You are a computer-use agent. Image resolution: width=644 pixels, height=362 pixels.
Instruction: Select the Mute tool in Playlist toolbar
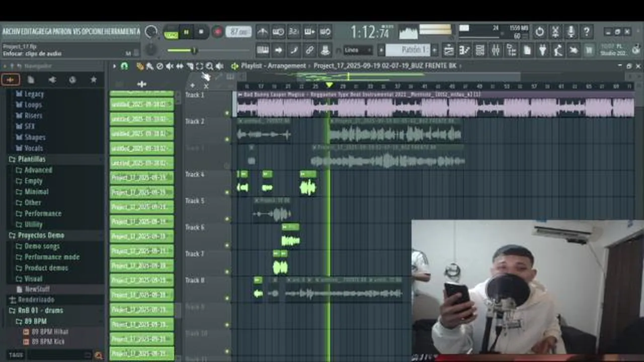[170, 66]
